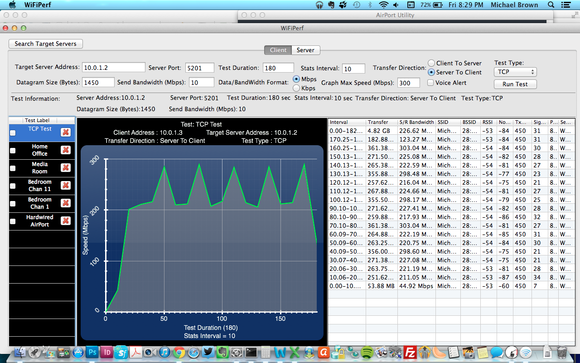Delete the TCP Test entry with red X
The image size is (580, 363).
[65, 132]
